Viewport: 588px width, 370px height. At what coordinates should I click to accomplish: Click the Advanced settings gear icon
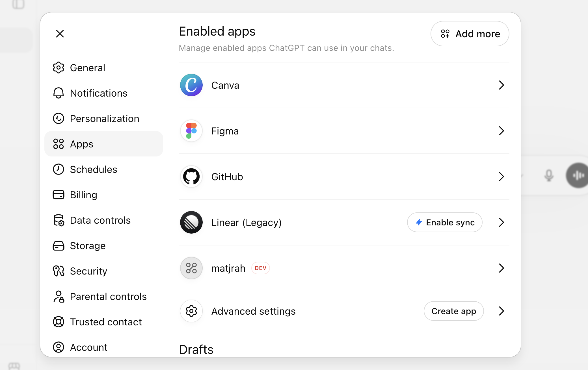click(x=191, y=311)
